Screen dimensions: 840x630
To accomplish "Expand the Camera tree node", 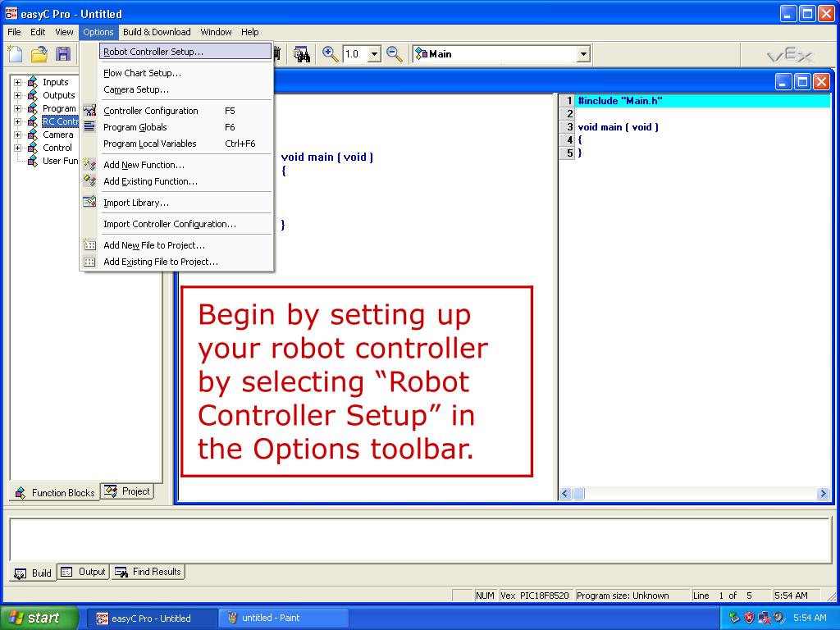I will (x=18, y=135).
